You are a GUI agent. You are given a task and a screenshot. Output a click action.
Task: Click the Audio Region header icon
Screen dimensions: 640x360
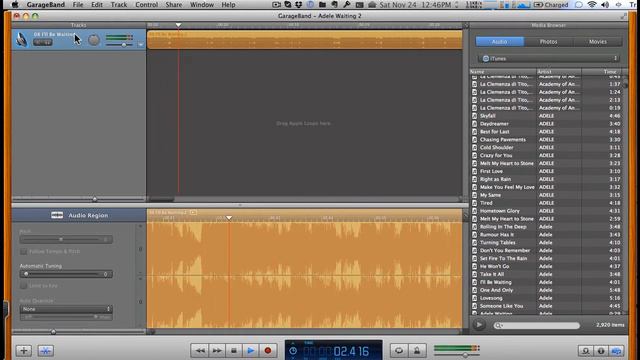[x=57, y=215]
